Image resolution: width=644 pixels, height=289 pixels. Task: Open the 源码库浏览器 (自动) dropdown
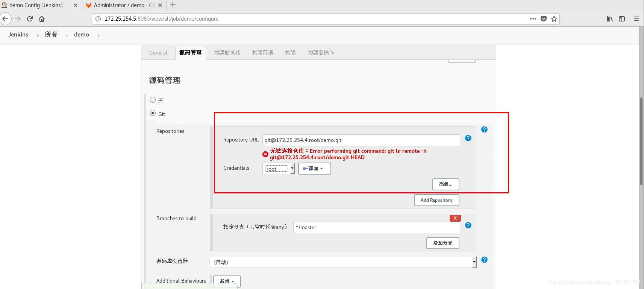point(343,262)
